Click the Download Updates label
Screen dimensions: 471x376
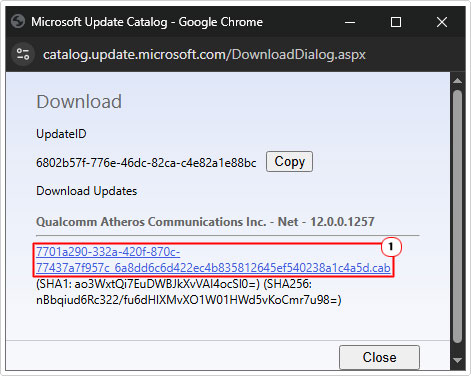coord(87,191)
